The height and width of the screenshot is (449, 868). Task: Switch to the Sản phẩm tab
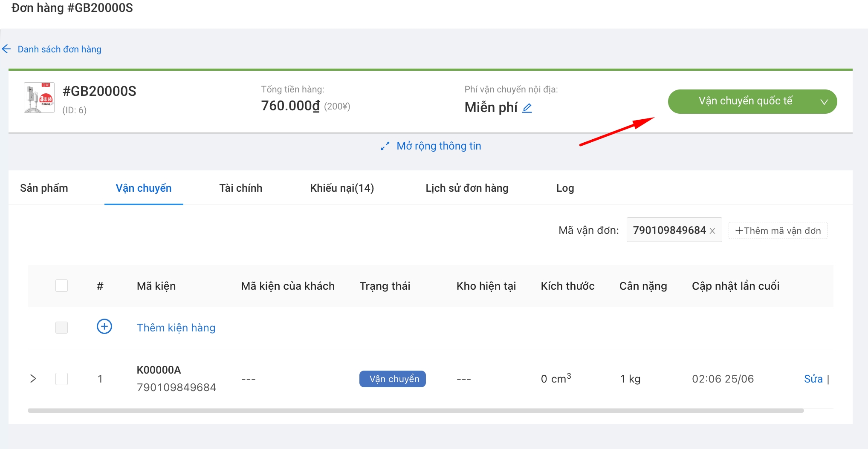coord(44,188)
